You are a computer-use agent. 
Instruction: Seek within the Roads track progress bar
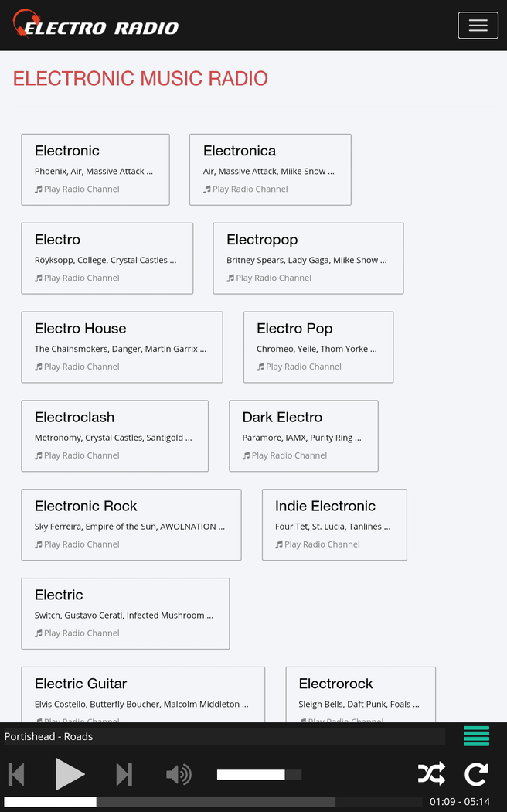(x=170, y=802)
